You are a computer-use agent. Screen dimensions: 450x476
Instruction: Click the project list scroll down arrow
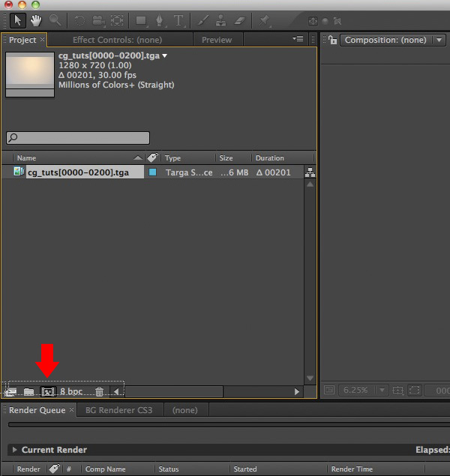pyautogui.click(x=310, y=378)
